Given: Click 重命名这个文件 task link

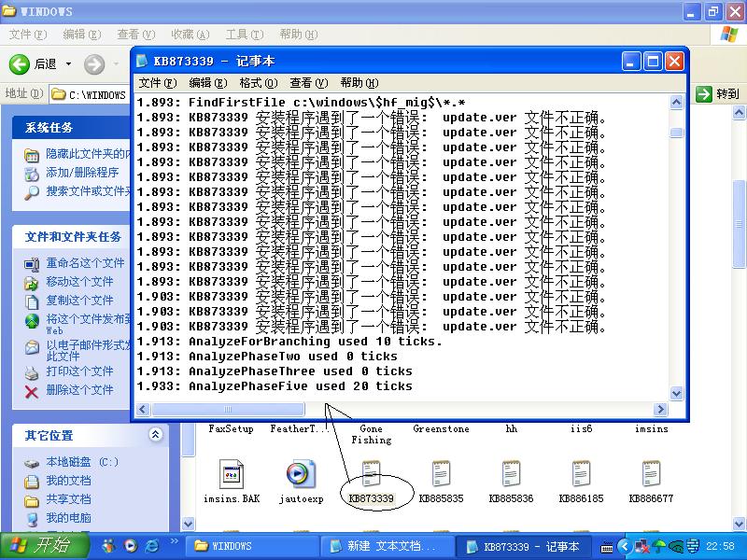Looking at the screenshot, I should [x=85, y=263].
